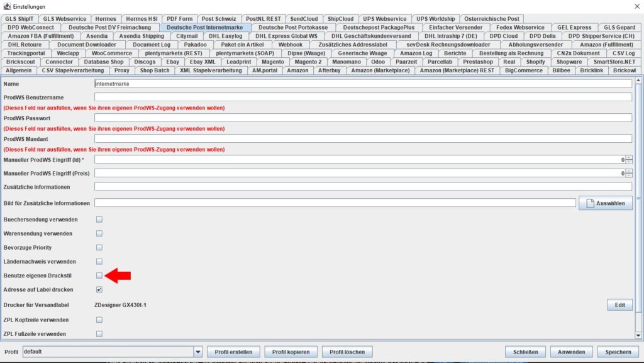
Task: Toggle Warensendung verwenden checkbox
Action: point(99,233)
